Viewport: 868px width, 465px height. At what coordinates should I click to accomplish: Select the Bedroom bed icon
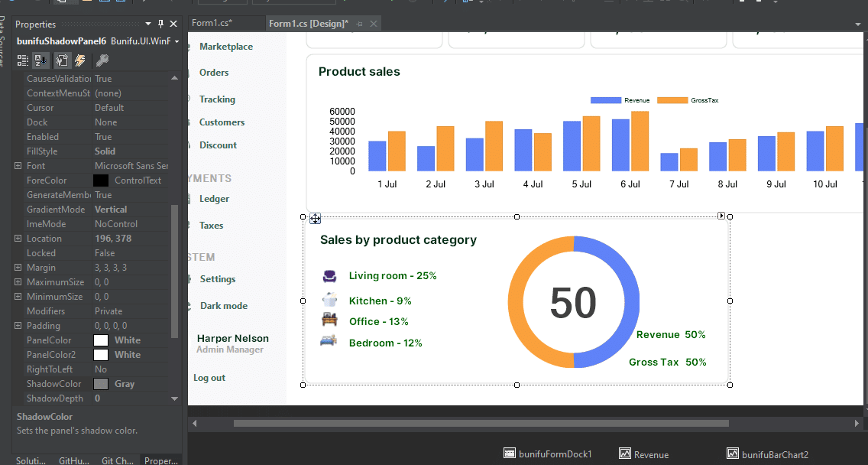(x=329, y=341)
